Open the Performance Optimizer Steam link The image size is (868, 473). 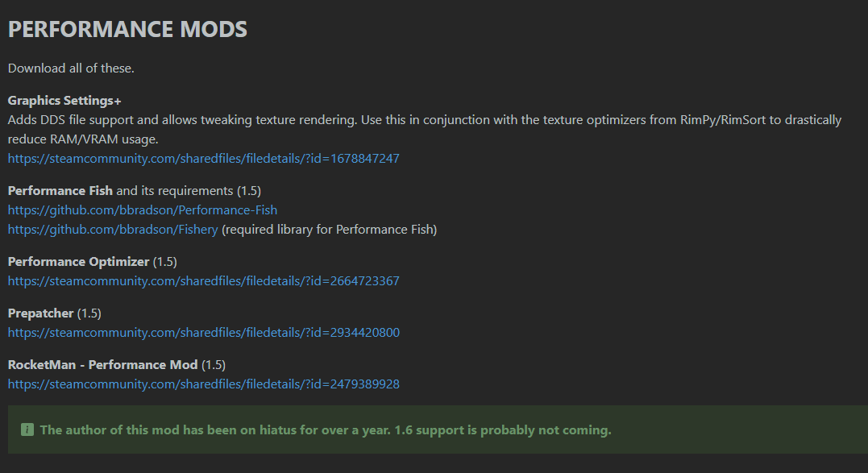click(203, 281)
